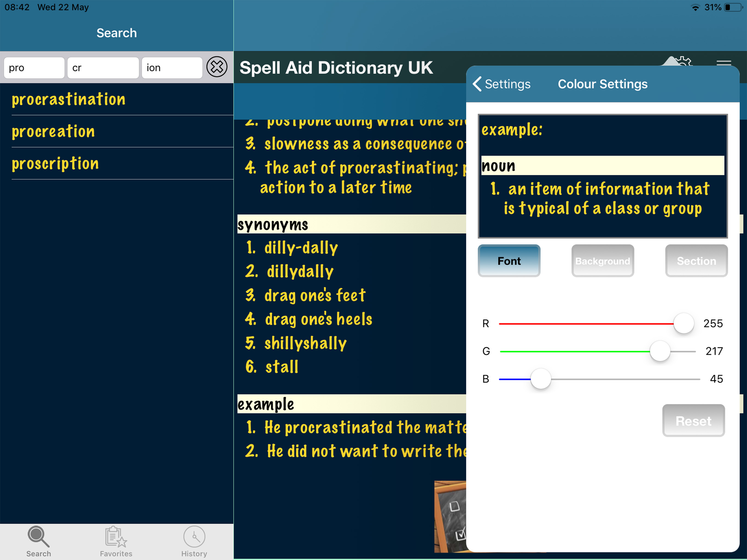Image resolution: width=747 pixels, height=560 pixels.
Task: Focus the 'cr' middle input field
Action: click(103, 68)
